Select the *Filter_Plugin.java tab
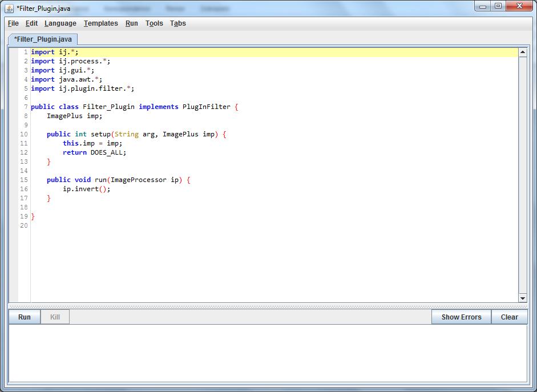Screen dimensions: 537x392 click(43, 39)
